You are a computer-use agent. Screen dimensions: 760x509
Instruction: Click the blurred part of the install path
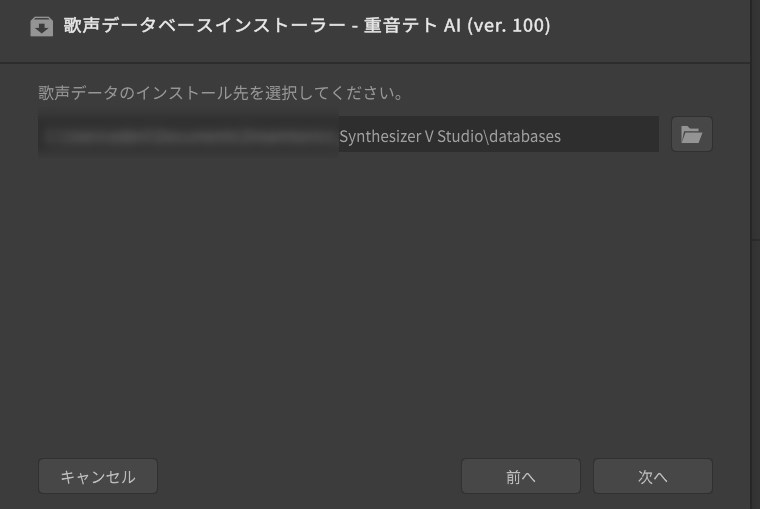point(188,135)
